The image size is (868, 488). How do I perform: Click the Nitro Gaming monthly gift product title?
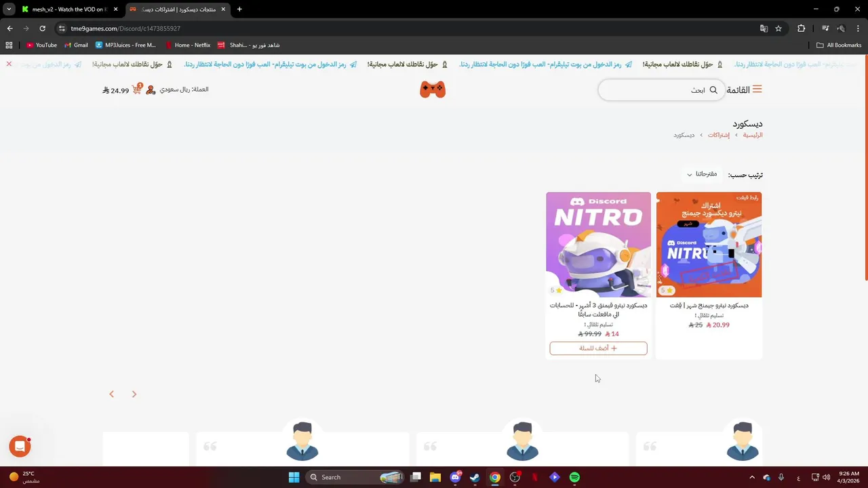pyautogui.click(x=709, y=306)
